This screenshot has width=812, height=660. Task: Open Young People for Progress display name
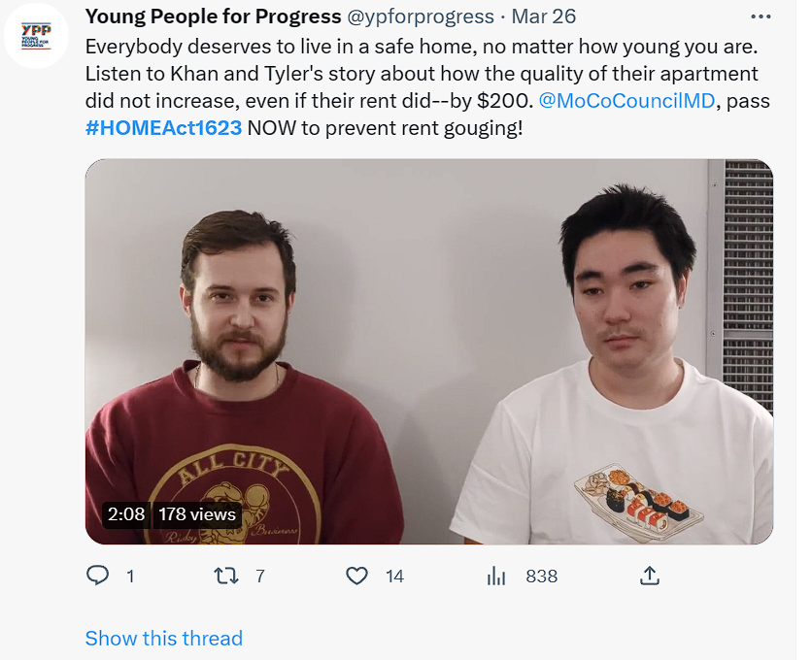(213, 17)
